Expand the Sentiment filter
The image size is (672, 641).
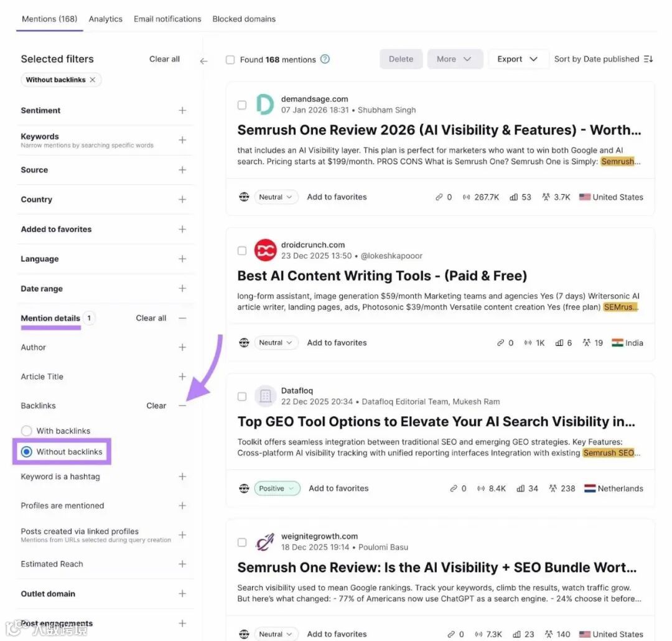(182, 111)
